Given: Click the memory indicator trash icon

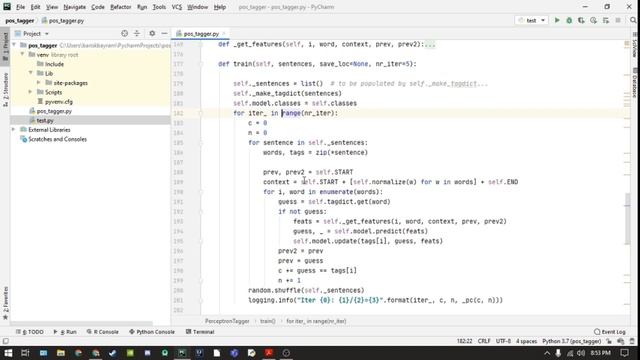Looking at the screenshot, I should point(632,341).
